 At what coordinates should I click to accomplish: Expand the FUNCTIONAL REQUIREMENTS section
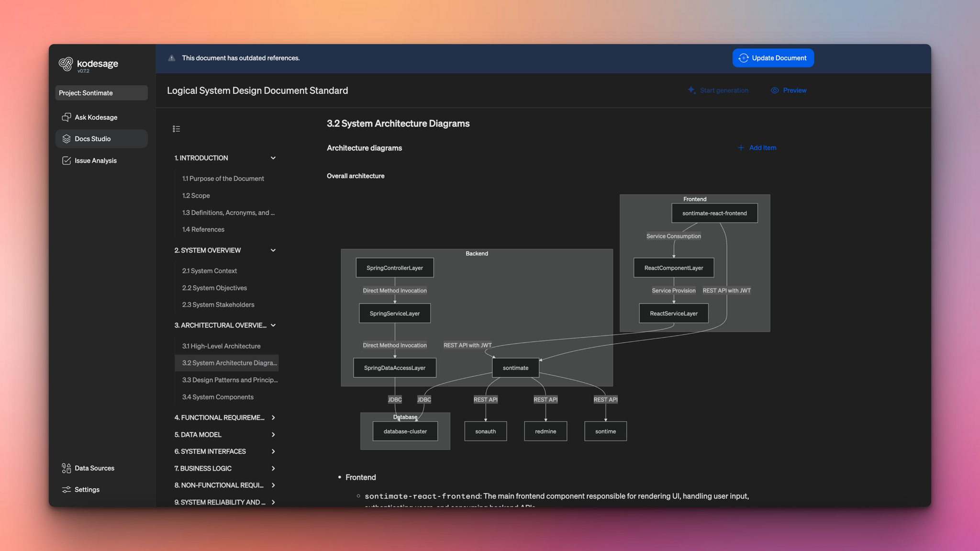(273, 417)
